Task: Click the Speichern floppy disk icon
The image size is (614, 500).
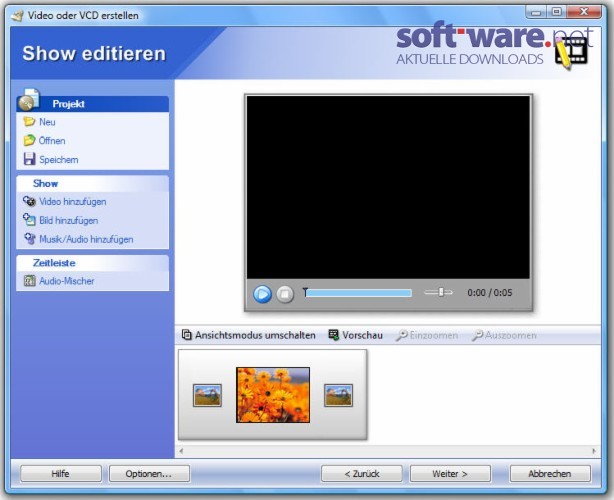Action: [x=29, y=159]
